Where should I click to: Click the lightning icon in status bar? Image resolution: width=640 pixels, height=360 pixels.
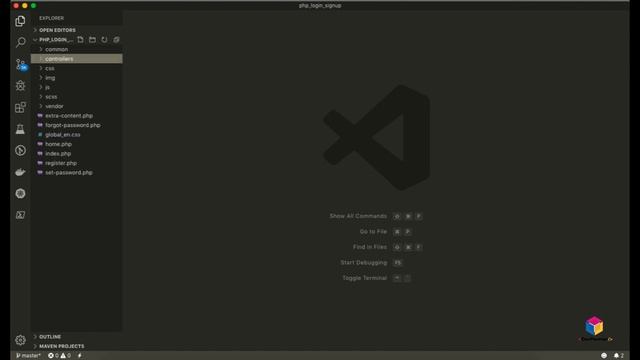tap(80, 356)
